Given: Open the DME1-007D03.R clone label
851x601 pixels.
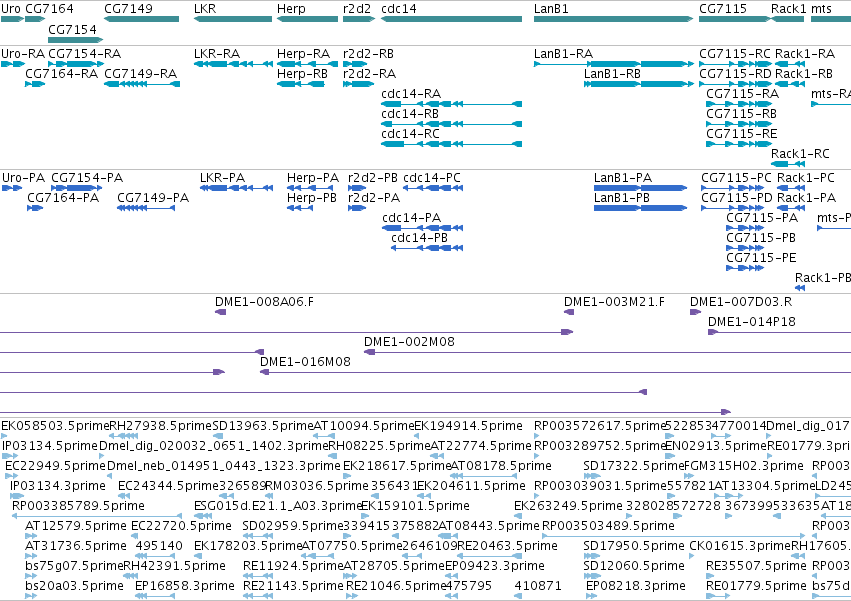Looking at the screenshot, I should pyautogui.click(x=741, y=302).
